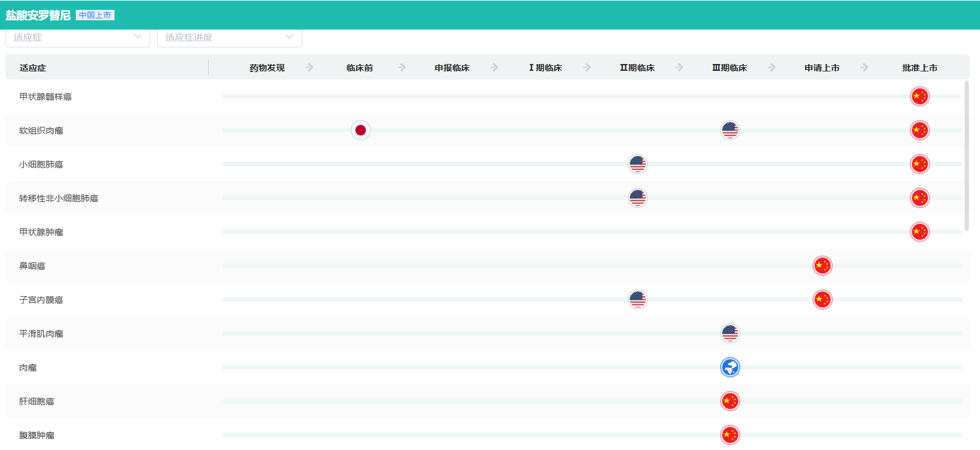Click the US flag in the 软组织肉瘤 row

pos(730,131)
